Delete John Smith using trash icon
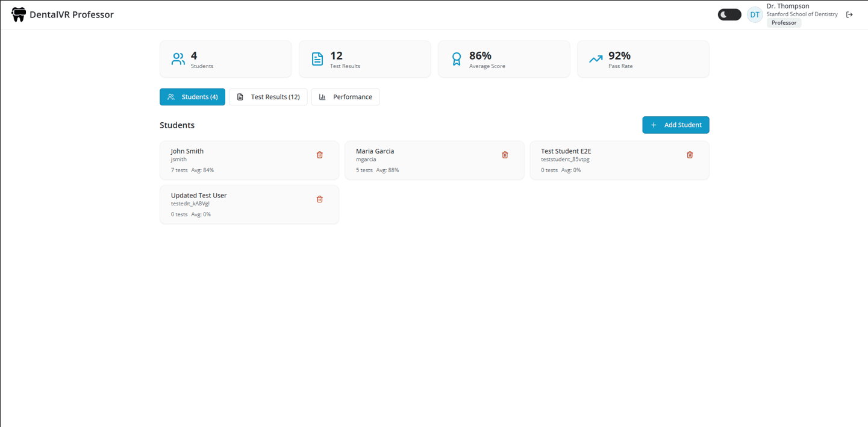Screen dimensions: 868x427 click(320, 155)
